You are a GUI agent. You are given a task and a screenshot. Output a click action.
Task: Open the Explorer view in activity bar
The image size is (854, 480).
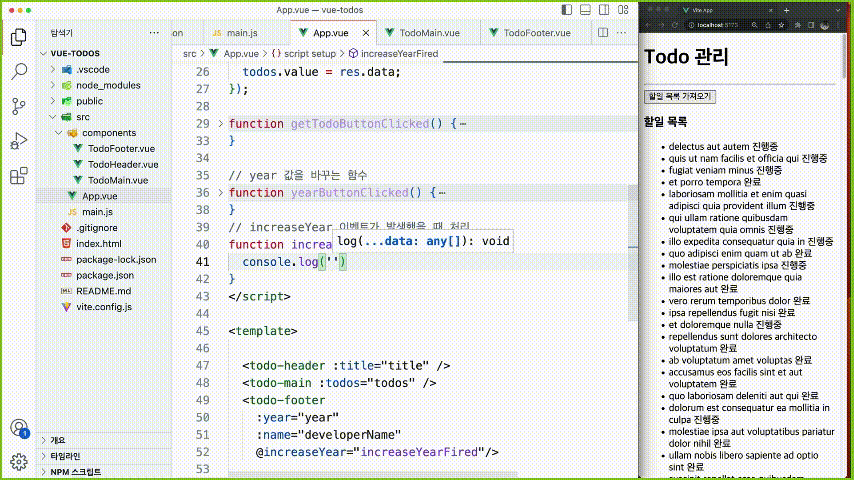coord(19,37)
